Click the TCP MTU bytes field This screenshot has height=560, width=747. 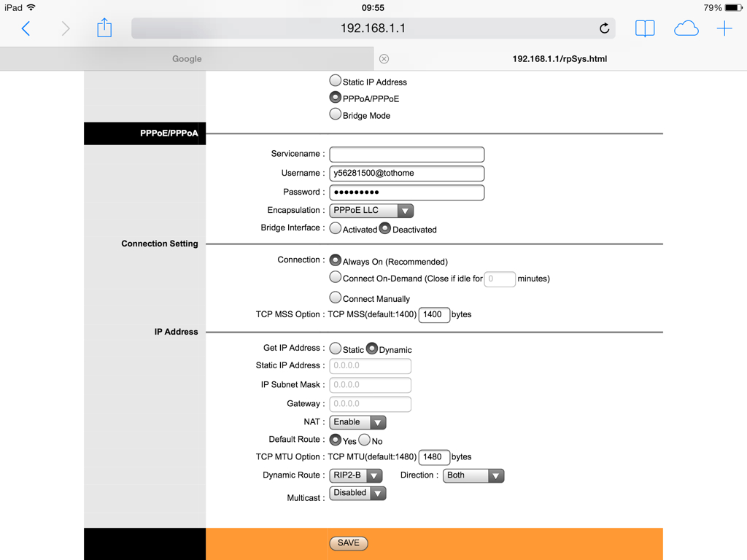(x=434, y=457)
